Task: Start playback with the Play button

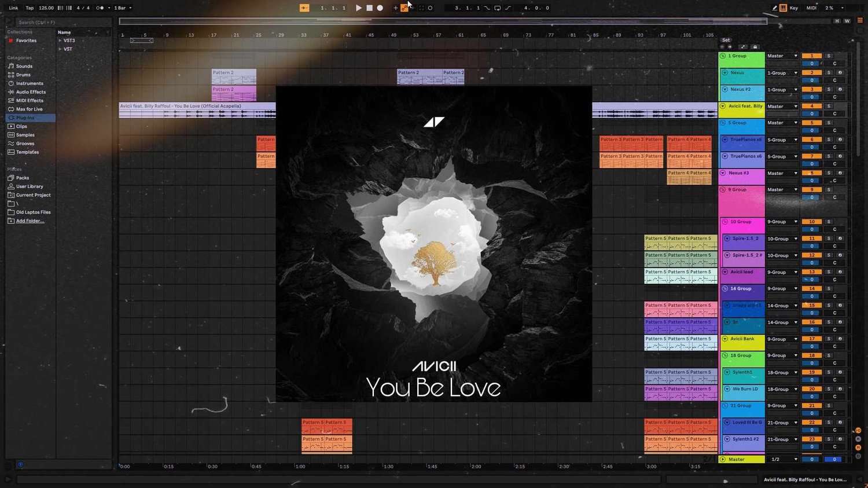Action: [359, 8]
